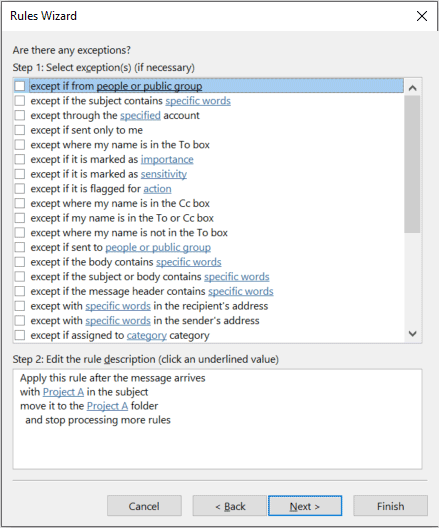Image resolution: width=439 pixels, height=528 pixels.
Task: Tick 'except where my name is in the Cc box'
Action: click(20, 203)
